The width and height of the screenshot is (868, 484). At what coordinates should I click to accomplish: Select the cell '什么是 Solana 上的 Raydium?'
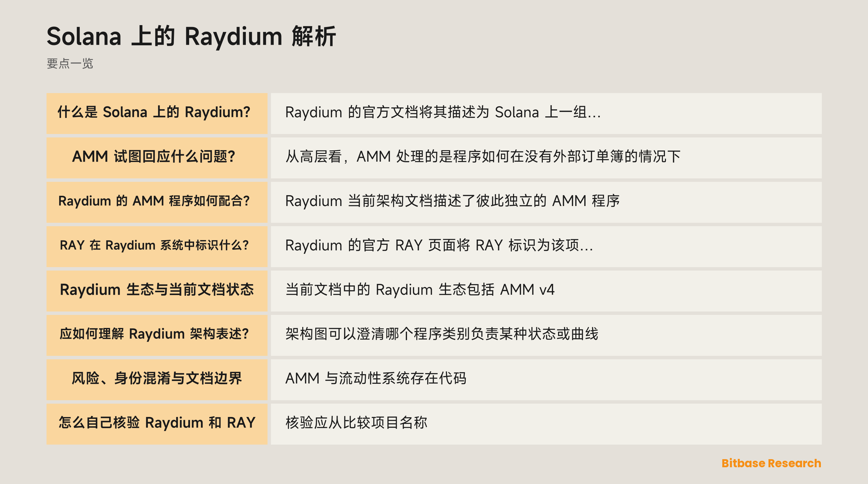[x=157, y=113]
